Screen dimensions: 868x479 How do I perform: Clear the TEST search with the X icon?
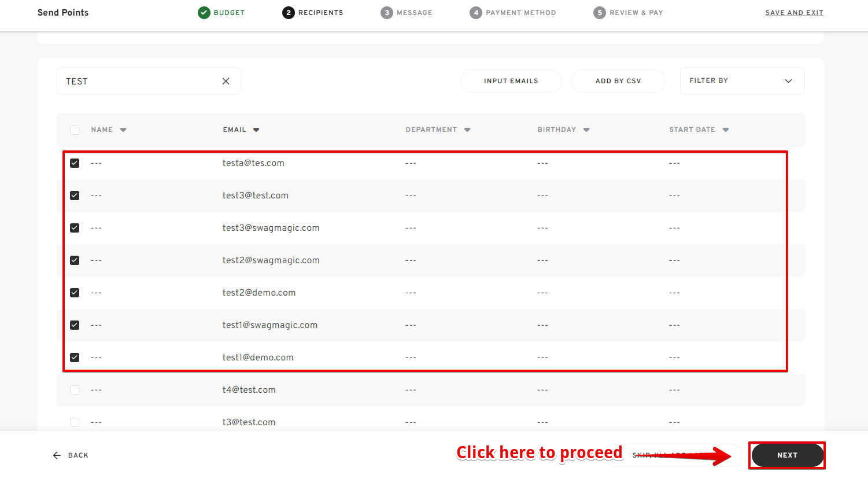pyautogui.click(x=226, y=81)
